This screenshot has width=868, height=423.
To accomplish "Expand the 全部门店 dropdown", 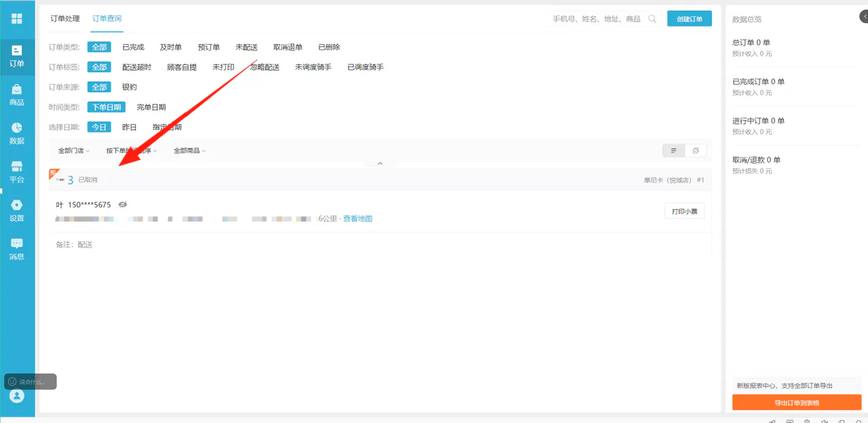I will (x=74, y=150).
